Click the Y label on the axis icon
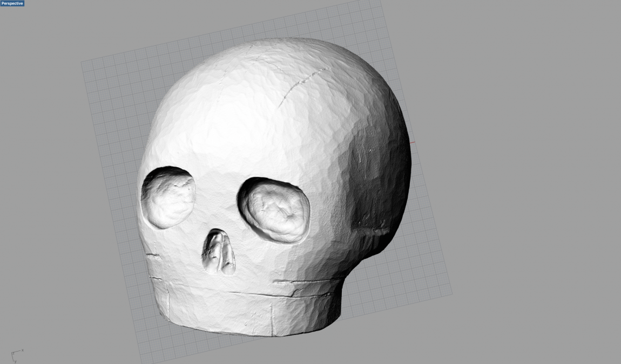621x364 pixels. point(16,361)
